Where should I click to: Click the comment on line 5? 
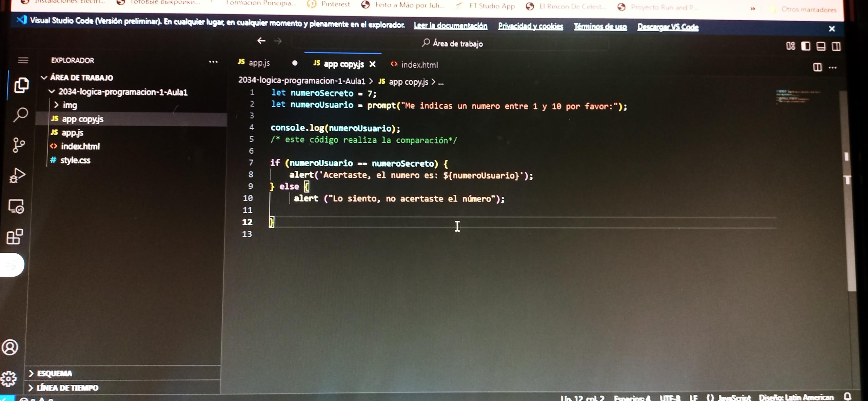[x=363, y=140]
